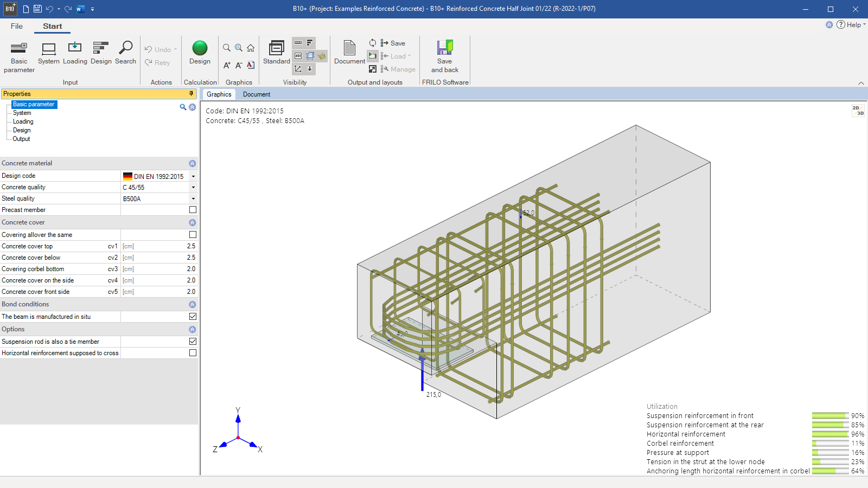Toggle the coordinate axes visibility icon

pyautogui.click(x=298, y=68)
